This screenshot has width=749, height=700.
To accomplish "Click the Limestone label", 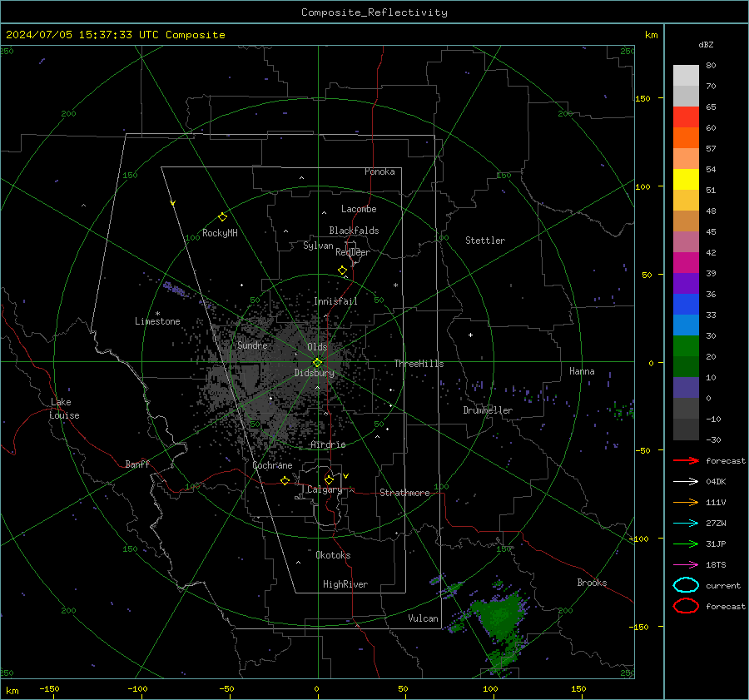I will coord(157,321).
